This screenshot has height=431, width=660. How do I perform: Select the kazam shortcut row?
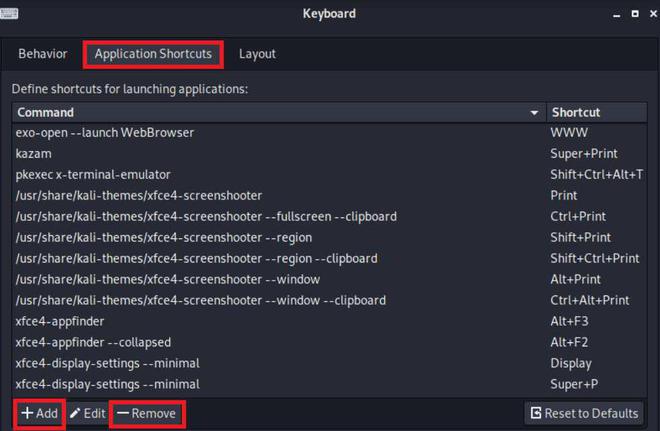pos(329,154)
